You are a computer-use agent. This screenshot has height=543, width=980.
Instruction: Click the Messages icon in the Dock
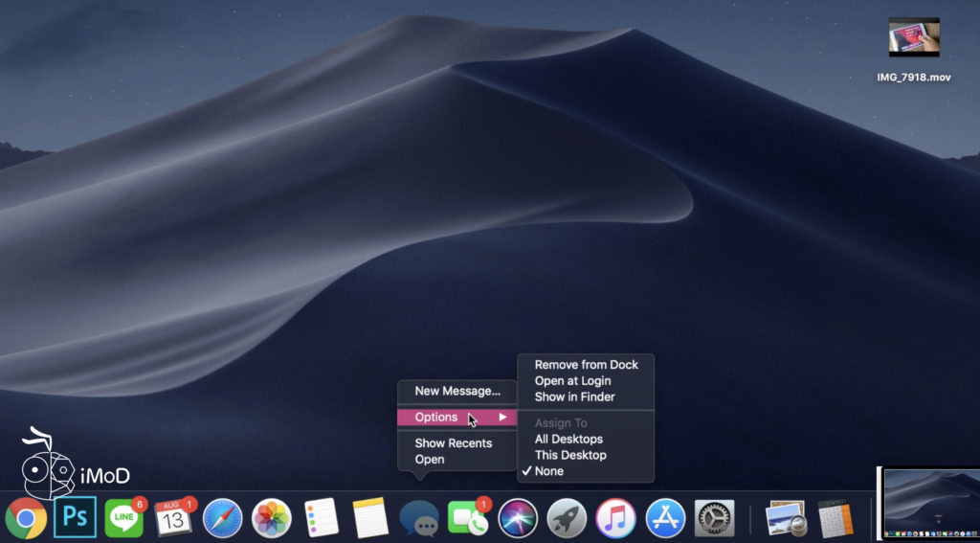click(419, 519)
